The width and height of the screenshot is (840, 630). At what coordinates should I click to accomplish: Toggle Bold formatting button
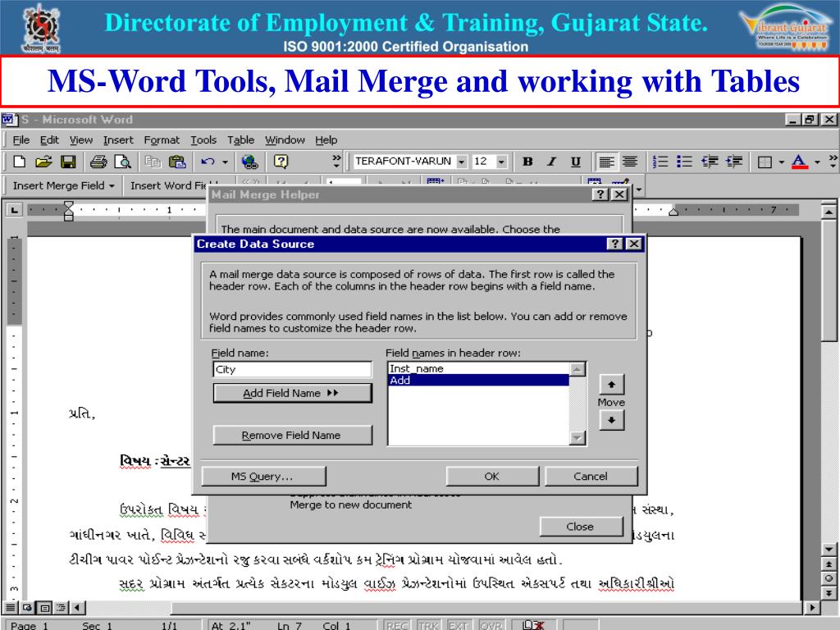point(527,162)
